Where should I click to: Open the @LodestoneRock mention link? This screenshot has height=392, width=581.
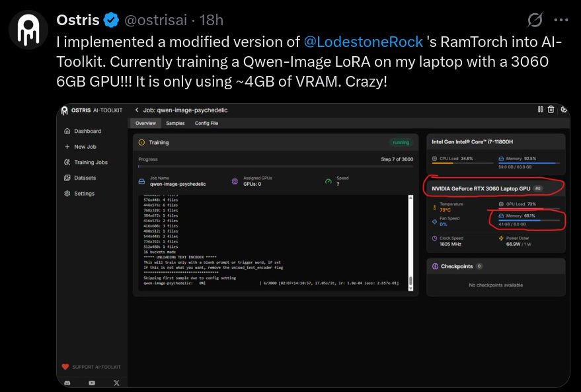363,42
